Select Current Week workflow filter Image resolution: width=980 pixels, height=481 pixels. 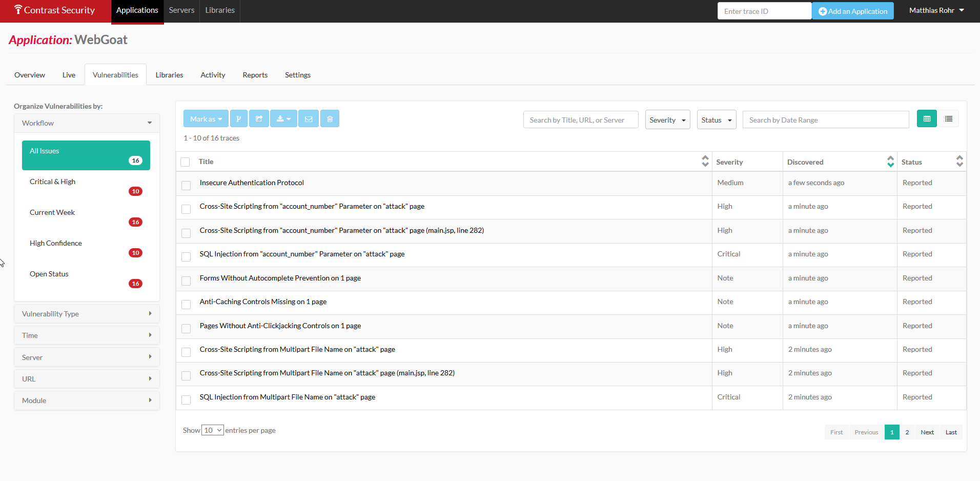click(86, 217)
